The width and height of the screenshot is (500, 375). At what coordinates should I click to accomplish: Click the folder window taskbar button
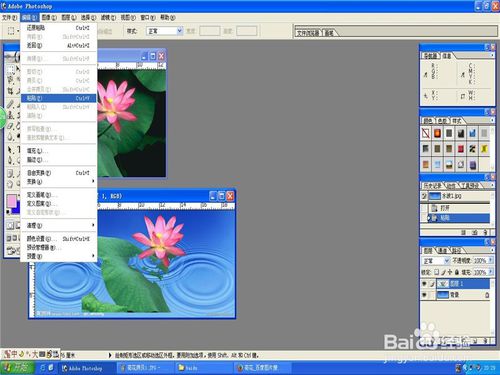click(204, 368)
